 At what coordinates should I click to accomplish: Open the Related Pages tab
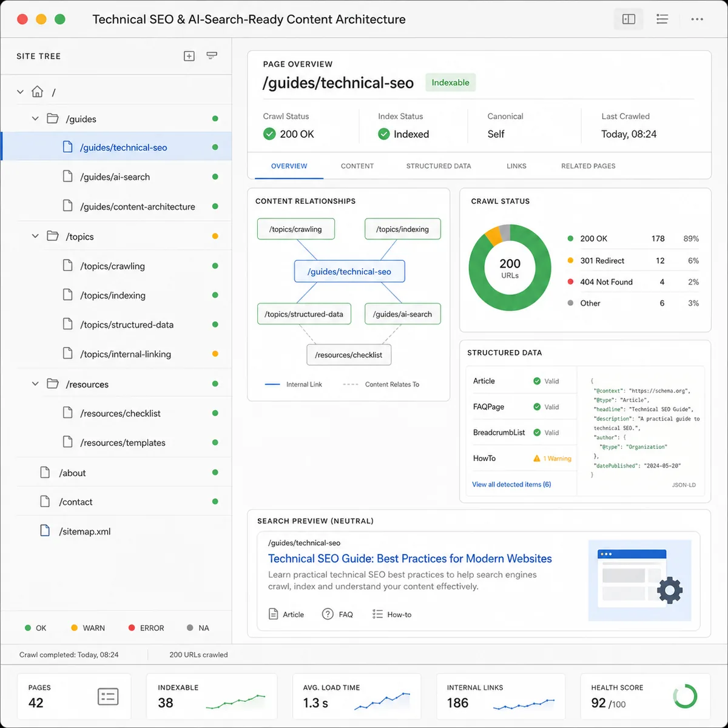point(588,166)
